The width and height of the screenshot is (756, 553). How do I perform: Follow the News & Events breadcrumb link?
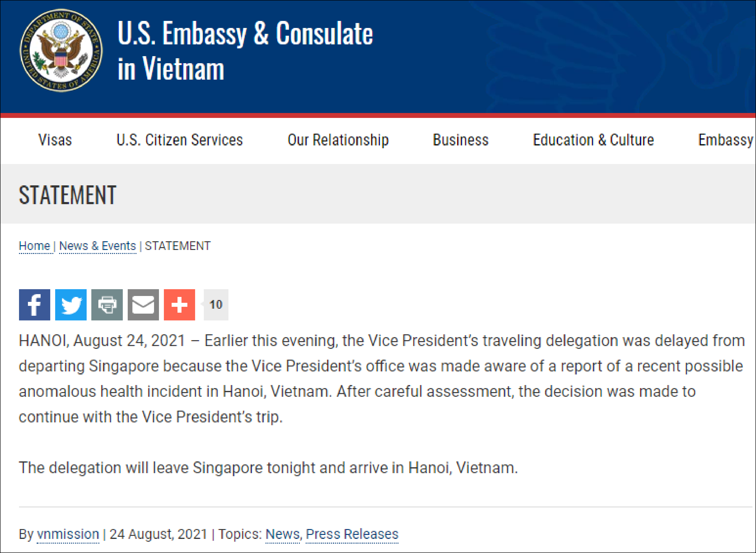(x=97, y=246)
